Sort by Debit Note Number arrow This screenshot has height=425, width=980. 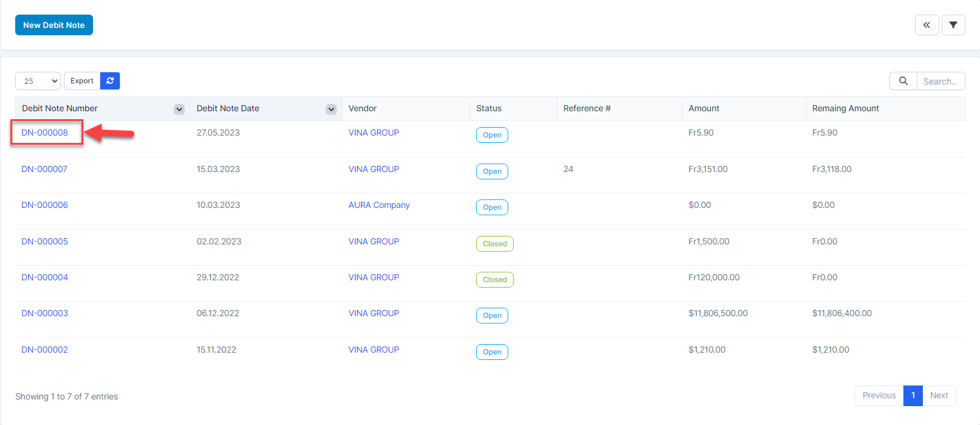click(179, 109)
